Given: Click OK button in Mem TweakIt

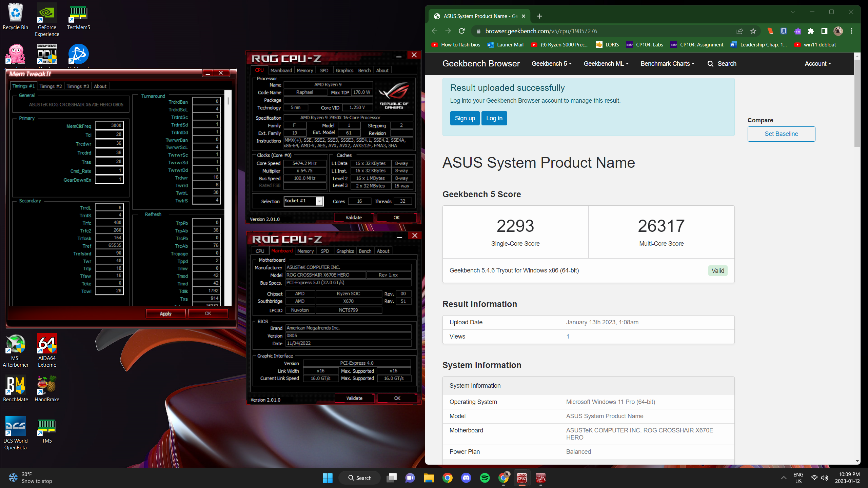Looking at the screenshot, I should (208, 313).
